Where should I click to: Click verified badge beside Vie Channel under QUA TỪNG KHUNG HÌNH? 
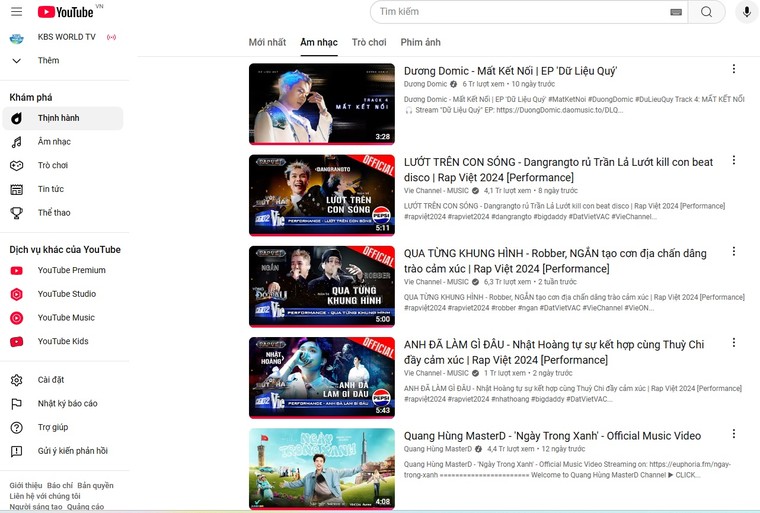pyautogui.click(x=475, y=282)
